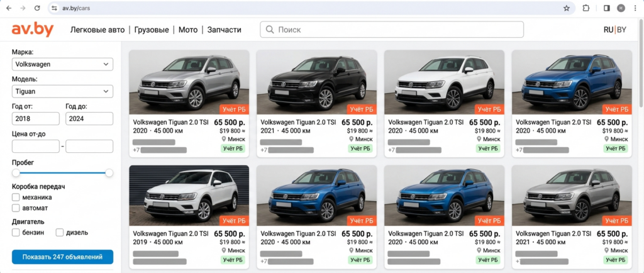Click the orange Учёт РБ badge on the black Tiguan photo
Viewport: 644px width, 273px height.
point(362,109)
